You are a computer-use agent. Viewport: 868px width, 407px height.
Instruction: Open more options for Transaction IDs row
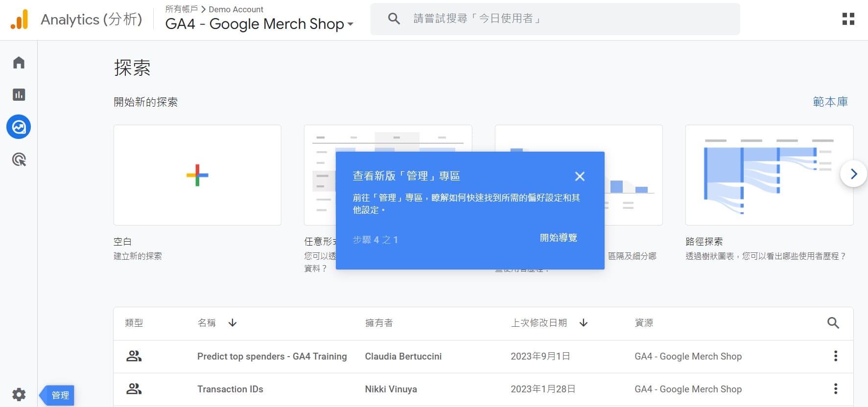point(836,389)
